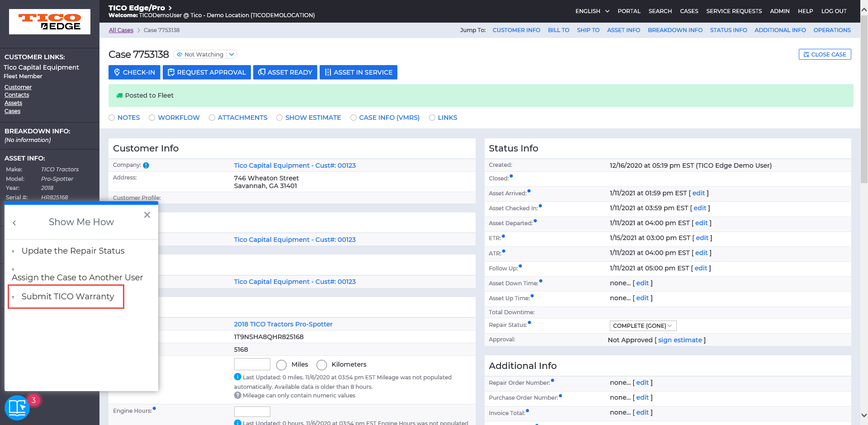Image resolution: width=868 pixels, height=425 pixels.
Task: Open the English language dropdown
Action: click(x=592, y=11)
